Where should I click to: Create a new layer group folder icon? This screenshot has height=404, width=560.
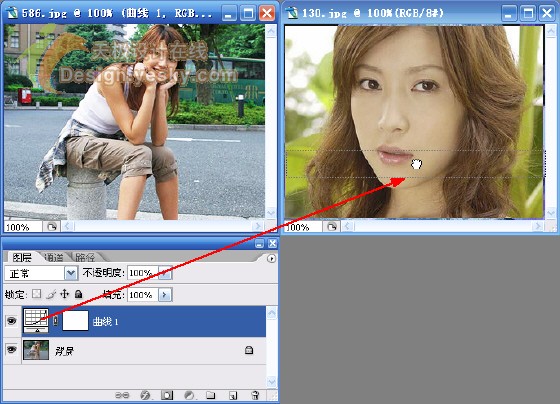coord(211,395)
